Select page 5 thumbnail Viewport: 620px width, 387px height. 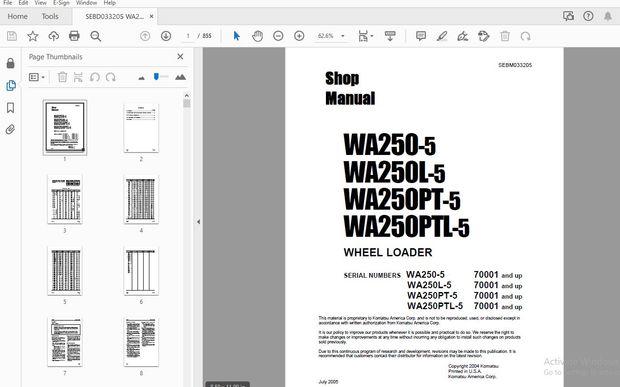(x=65, y=271)
